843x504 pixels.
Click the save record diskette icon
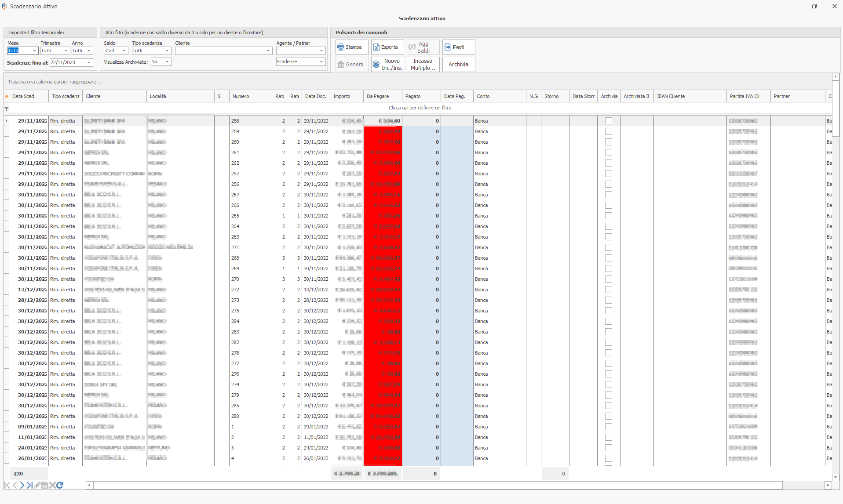pos(44,485)
